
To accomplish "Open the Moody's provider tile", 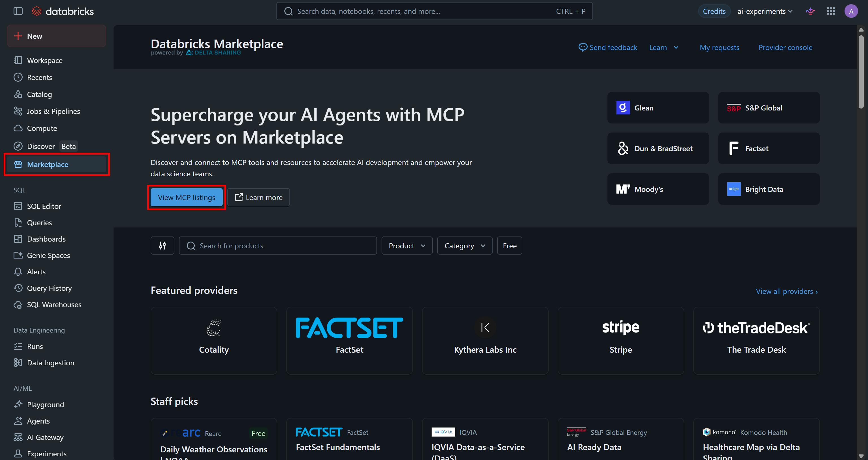I will pos(658,189).
